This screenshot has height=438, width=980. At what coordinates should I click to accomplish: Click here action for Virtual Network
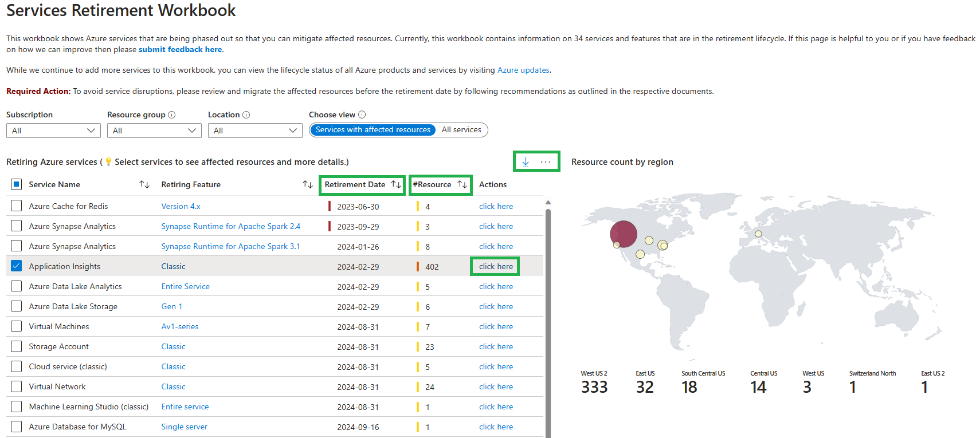(x=496, y=386)
